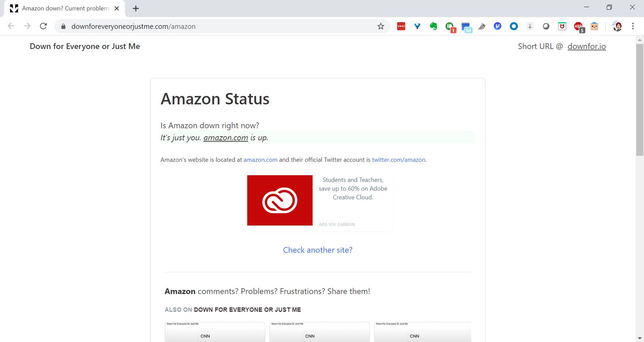
Task: Click the Check another site? link
Action: pyautogui.click(x=318, y=250)
